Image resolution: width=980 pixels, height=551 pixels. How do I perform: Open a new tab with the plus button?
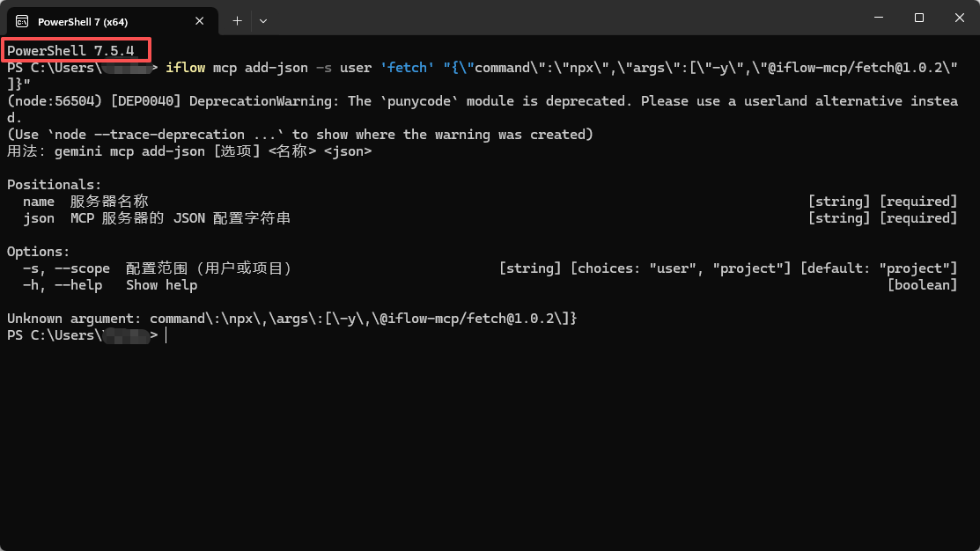[x=237, y=20]
